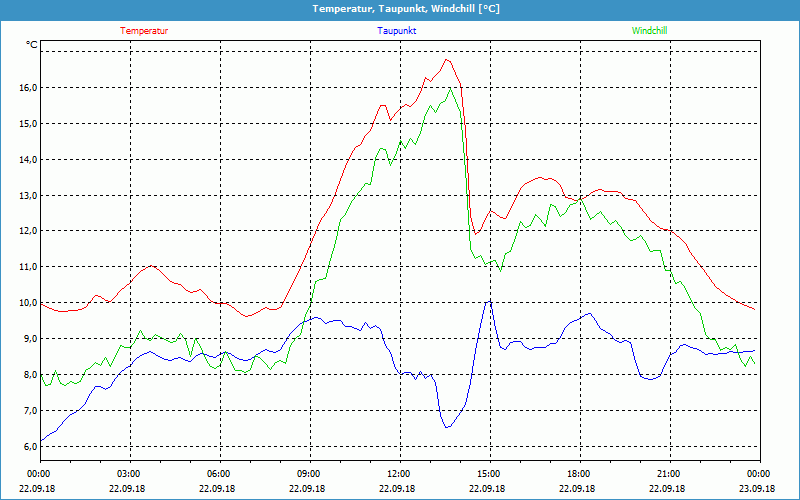Click the 15,0 y-axis value

(x=29, y=123)
